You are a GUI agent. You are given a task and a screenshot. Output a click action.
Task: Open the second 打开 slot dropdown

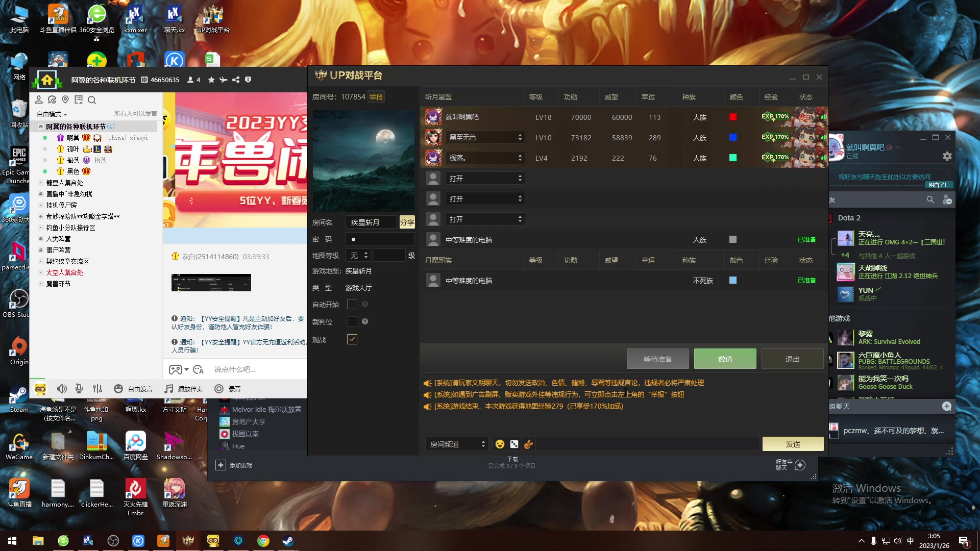(485, 198)
